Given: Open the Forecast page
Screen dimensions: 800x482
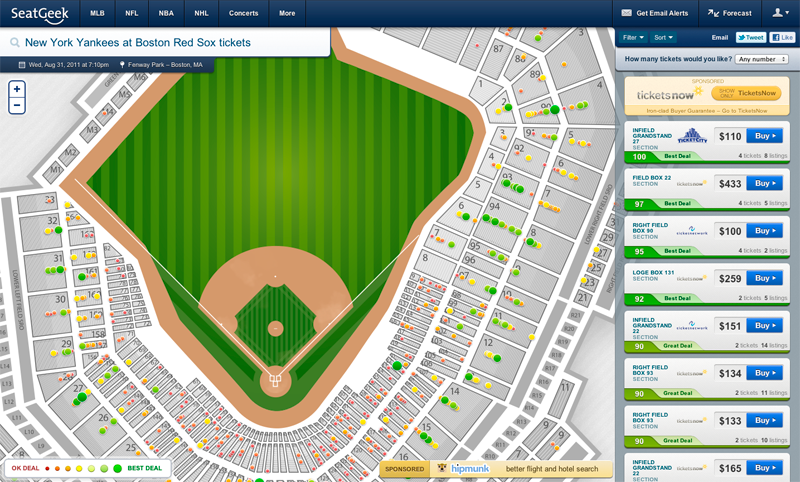Looking at the screenshot, I should coord(729,13).
